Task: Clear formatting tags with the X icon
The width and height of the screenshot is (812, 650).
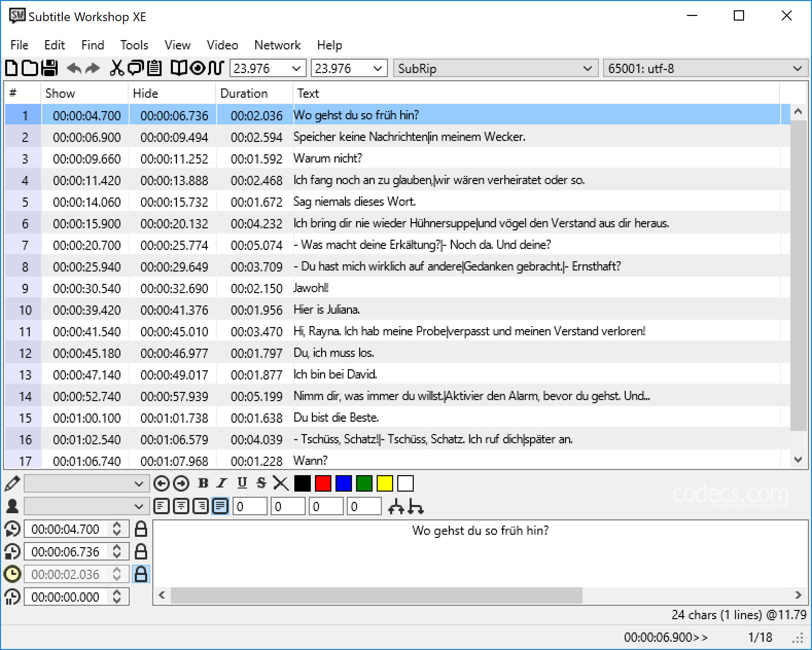Action: [281, 483]
